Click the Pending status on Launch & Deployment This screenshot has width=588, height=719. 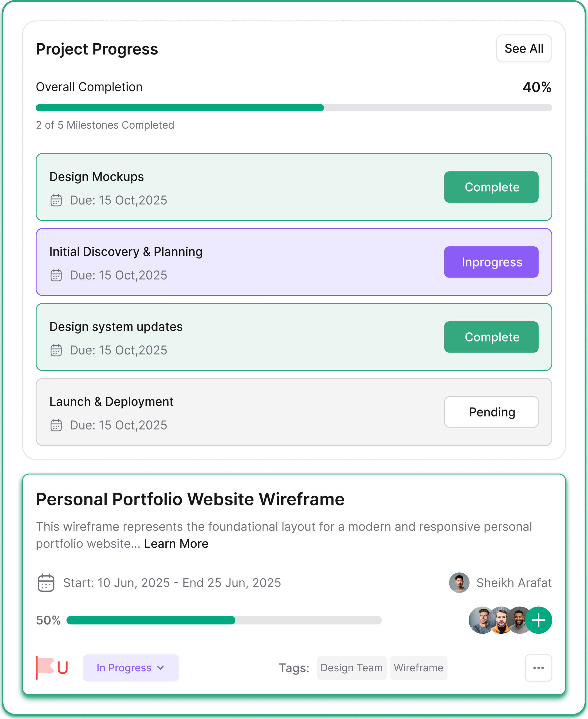pyautogui.click(x=491, y=412)
